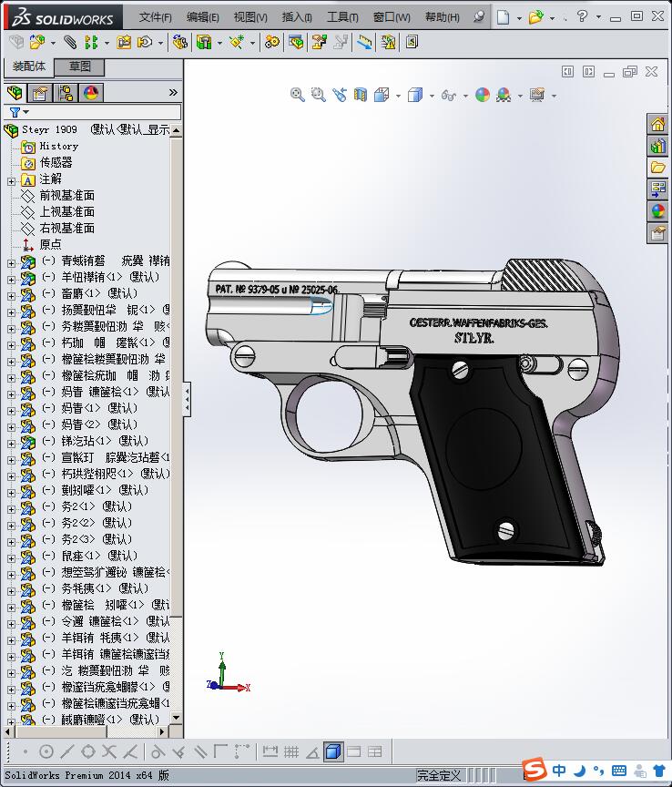Toggle parallel snap in bottom toolbar
The height and width of the screenshot is (787, 672).
click(x=200, y=751)
